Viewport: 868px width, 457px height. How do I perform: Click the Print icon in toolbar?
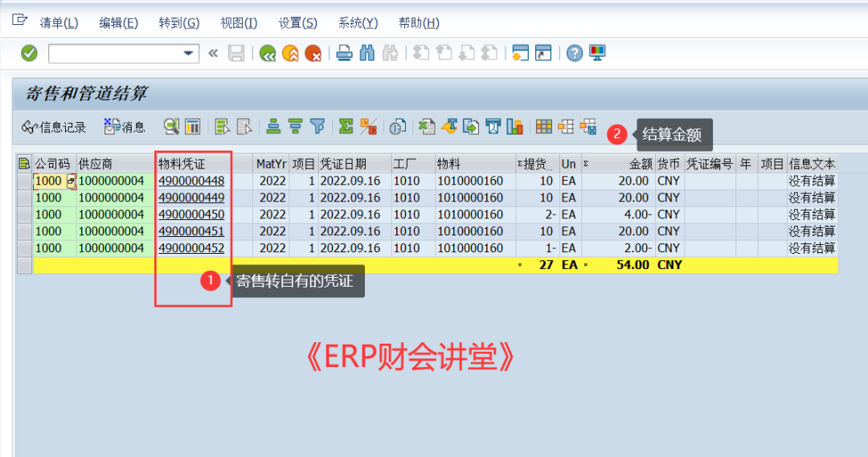pos(344,54)
